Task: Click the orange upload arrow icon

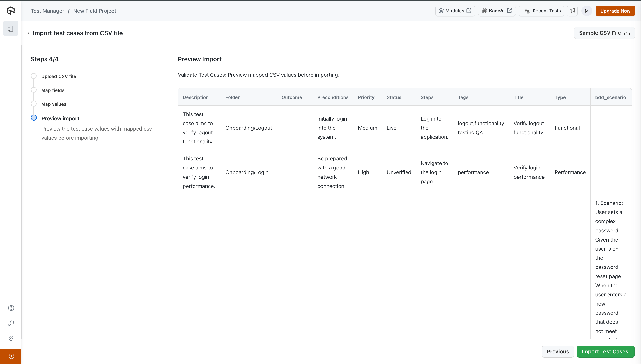Action: click(11, 356)
